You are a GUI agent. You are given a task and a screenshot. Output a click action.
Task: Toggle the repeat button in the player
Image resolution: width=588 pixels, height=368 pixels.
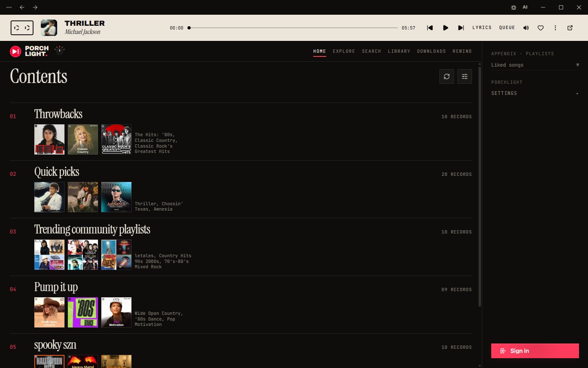coord(27,28)
